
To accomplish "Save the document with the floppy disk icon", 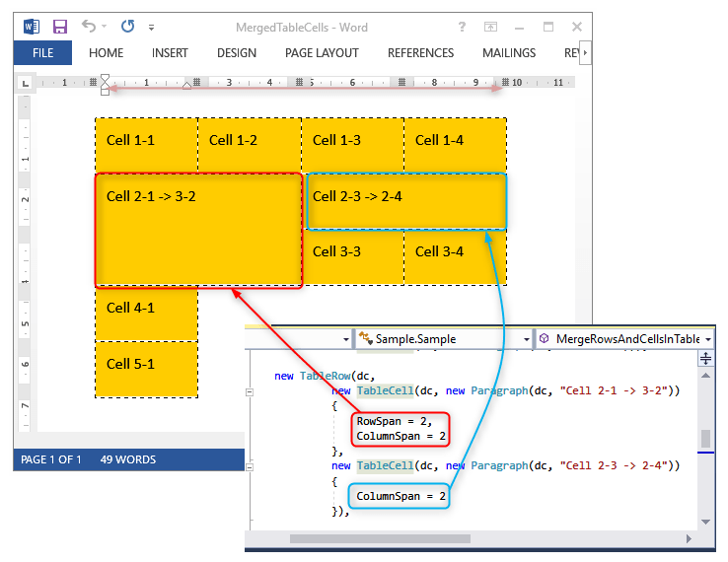I will [x=59, y=27].
